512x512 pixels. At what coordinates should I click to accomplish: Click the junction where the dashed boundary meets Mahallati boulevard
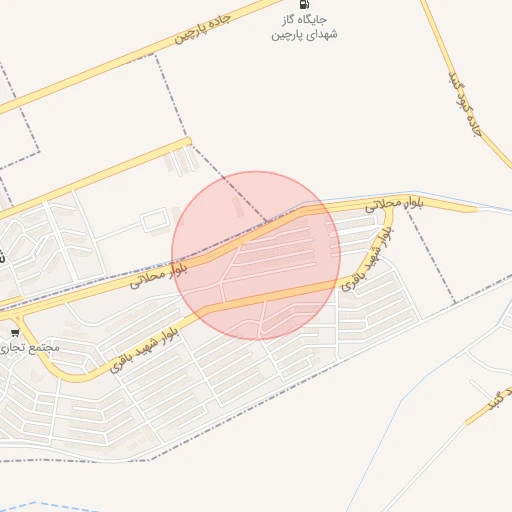(x=267, y=222)
